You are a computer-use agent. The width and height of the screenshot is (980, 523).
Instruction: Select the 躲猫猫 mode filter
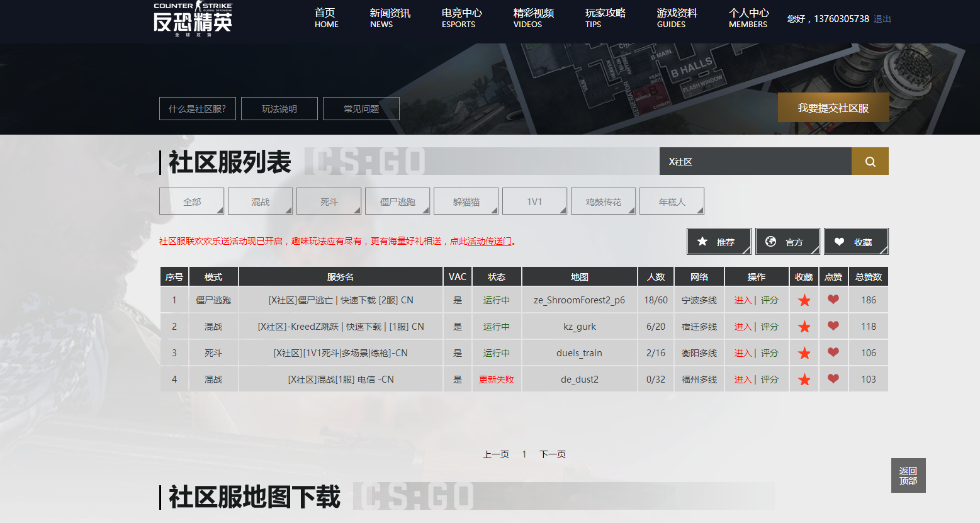[466, 201]
